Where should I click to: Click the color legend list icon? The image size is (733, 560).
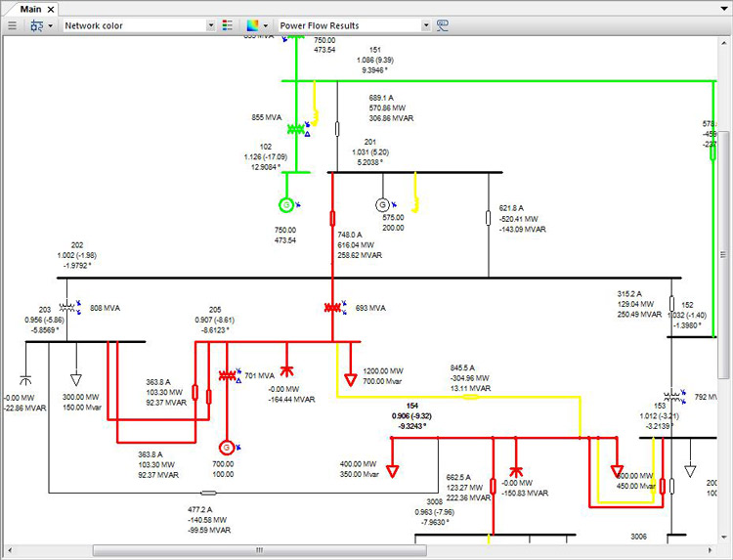click(228, 25)
